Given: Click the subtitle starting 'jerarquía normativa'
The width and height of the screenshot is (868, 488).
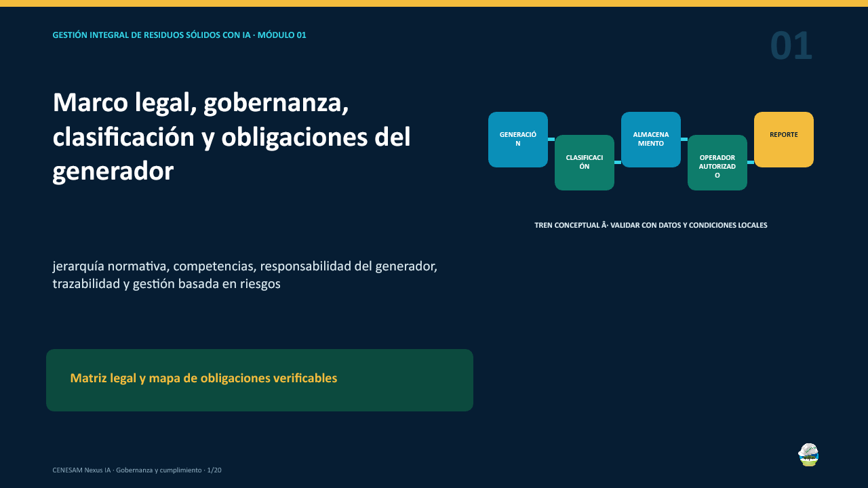Looking at the screenshot, I should point(245,274).
